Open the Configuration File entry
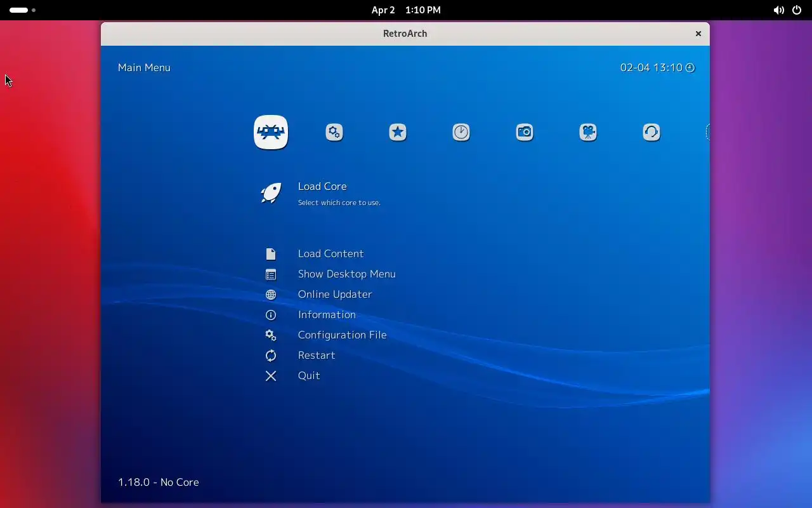This screenshot has height=508, width=812. 342,335
